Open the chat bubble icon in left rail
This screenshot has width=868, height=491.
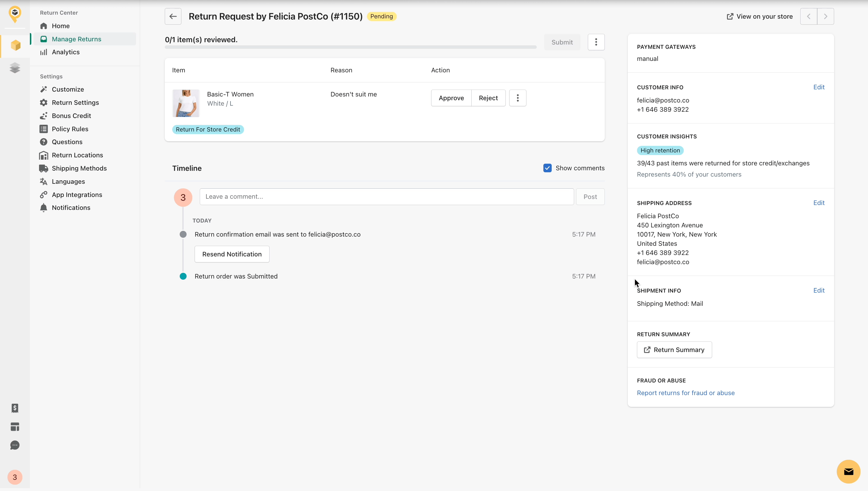coord(15,445)
